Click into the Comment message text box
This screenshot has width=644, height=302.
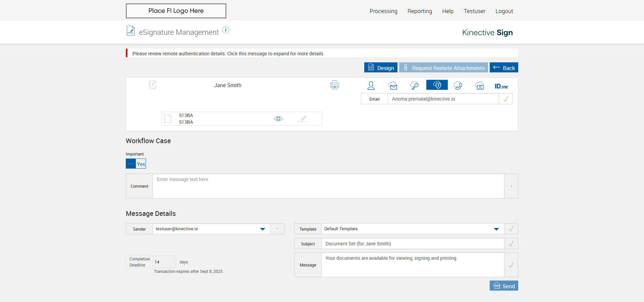tap(328, 186)
